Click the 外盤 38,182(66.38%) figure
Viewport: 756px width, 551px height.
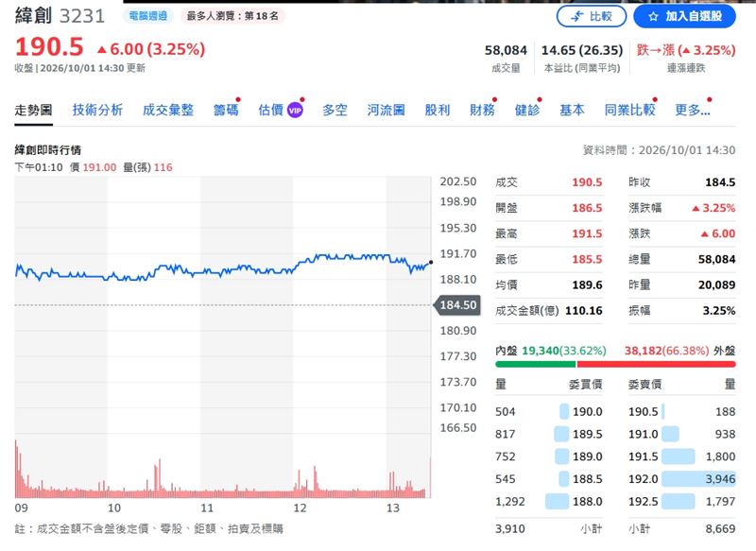[x=667, y=351]
